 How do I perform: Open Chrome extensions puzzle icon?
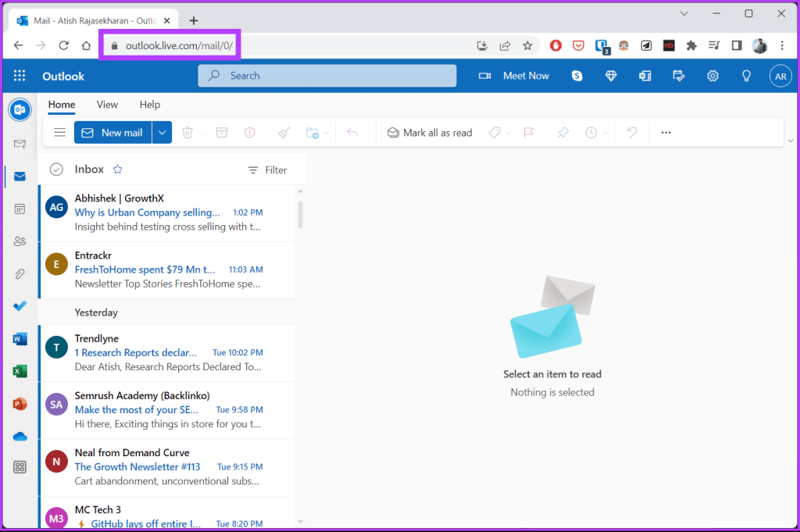(x=691, y=46)
